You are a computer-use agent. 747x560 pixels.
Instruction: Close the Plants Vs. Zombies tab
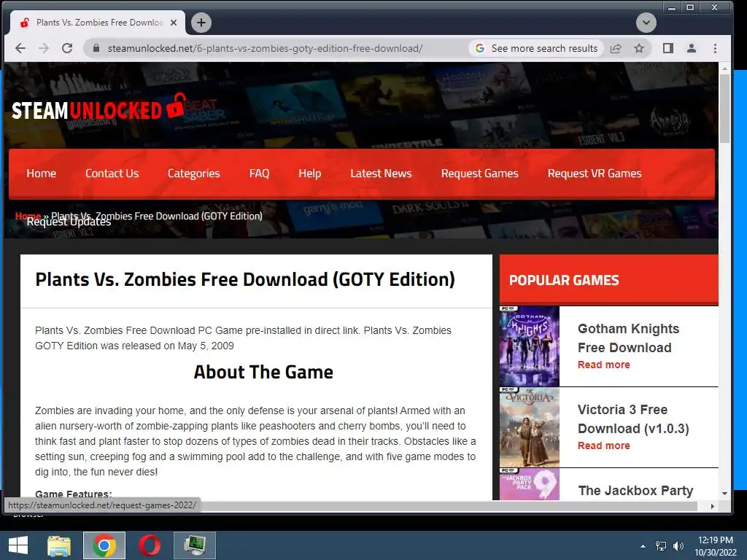174,23
